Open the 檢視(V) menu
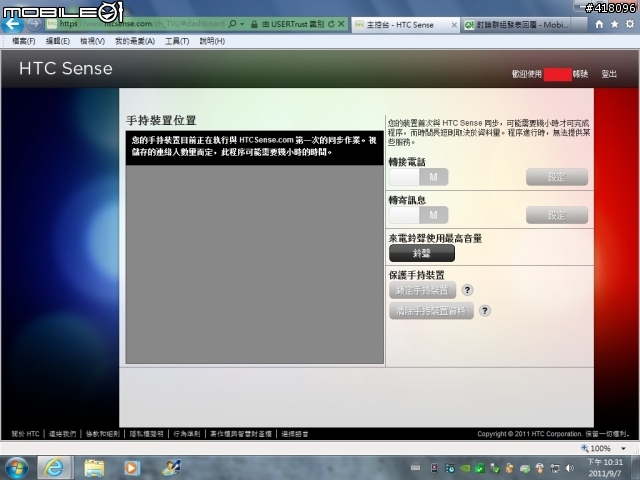The image size is (640, 480). point(92,41)
